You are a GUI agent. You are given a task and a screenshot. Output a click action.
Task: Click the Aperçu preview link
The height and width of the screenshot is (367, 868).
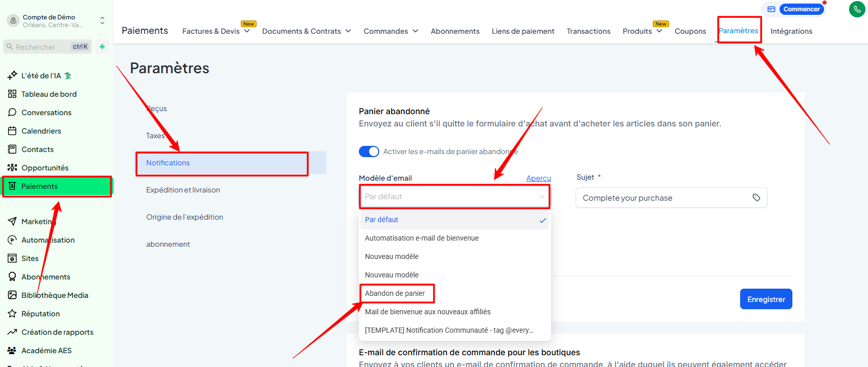538,178
